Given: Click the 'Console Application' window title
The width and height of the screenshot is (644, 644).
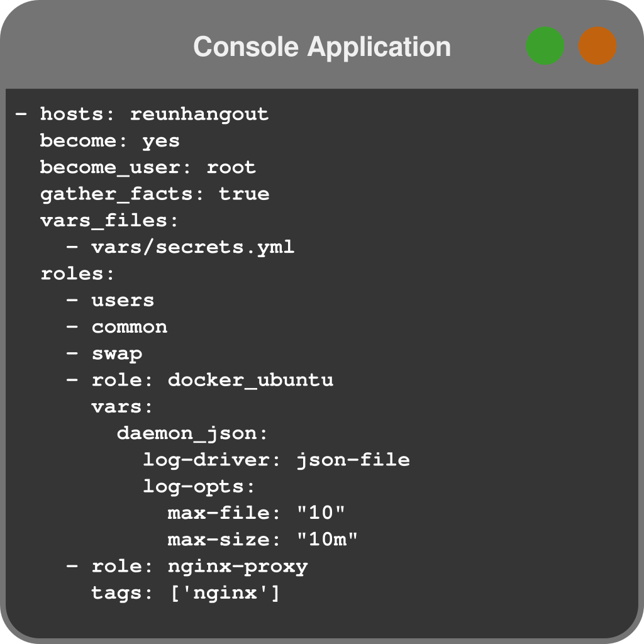Looking at the screenshot, I should [x=322, y=47].
